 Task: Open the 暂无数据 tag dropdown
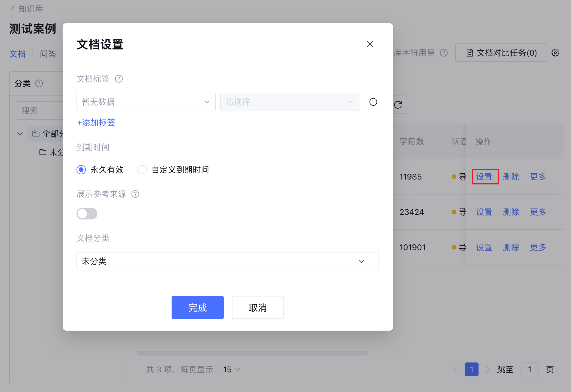click(x=146, y=102)
